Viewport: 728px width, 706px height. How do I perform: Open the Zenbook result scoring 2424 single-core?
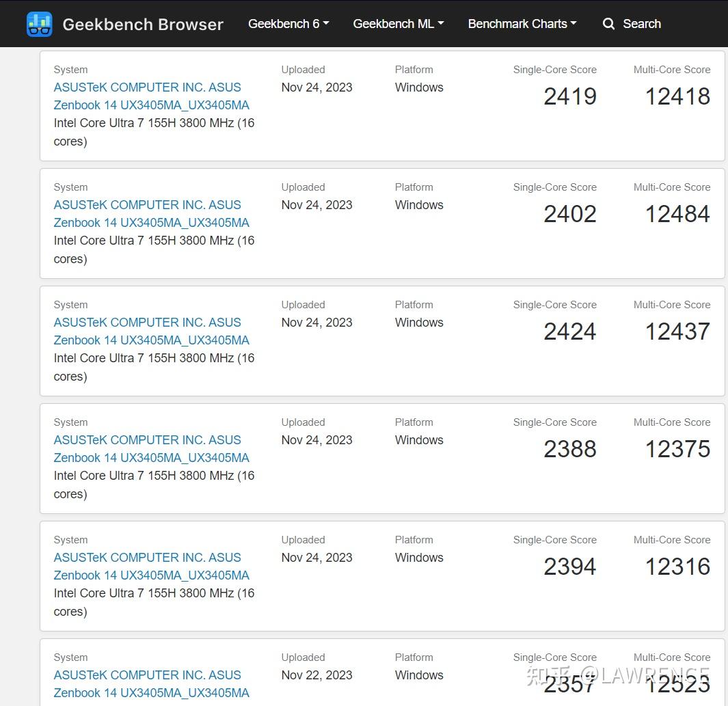(151, 331)
